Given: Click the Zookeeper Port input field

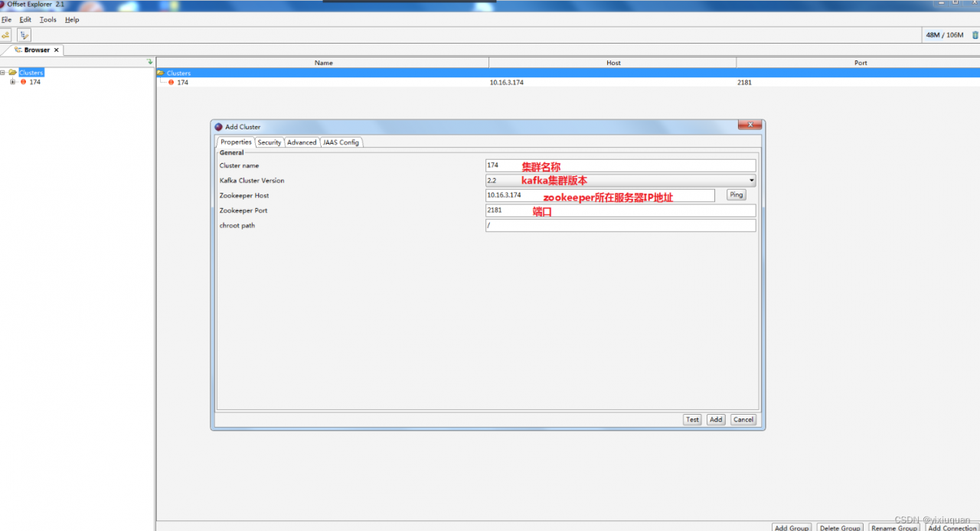Looking at the screenshot, I should click(x=620, y=210).
